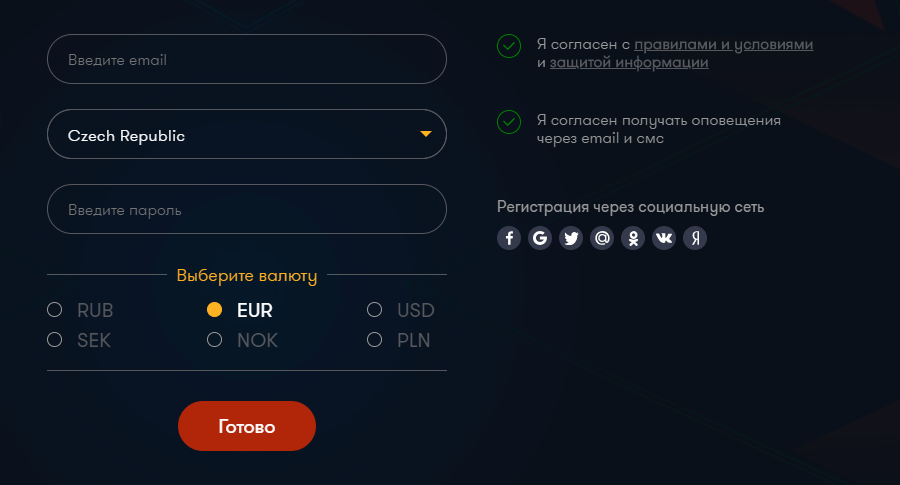Open the правилами и условиями link

click(723, 45)
